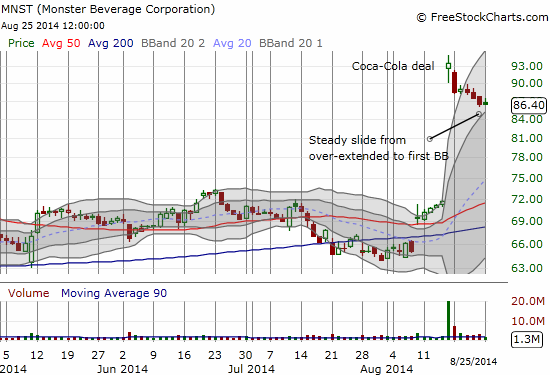
Task: Click the 75.00 price axis label
Action: click(x=527, y=178)
